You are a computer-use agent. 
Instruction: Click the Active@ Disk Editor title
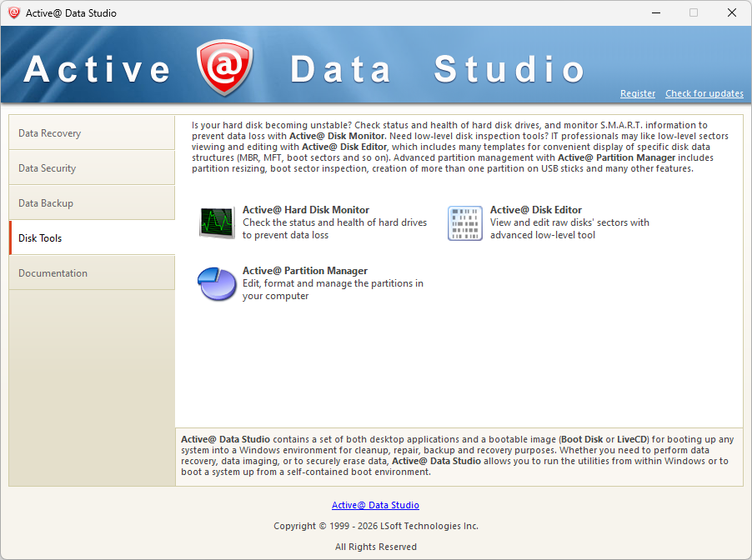(x=536, y=209)
